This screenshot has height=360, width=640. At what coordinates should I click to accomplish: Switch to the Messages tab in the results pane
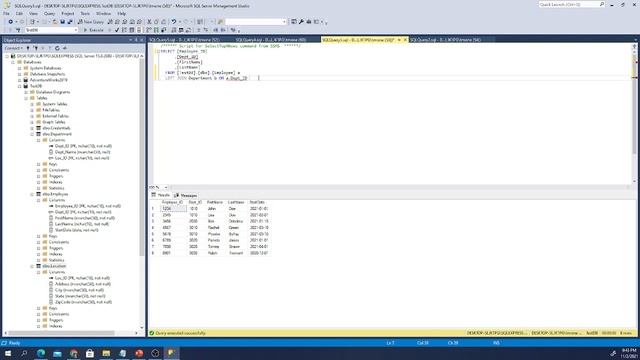click(186, 196)
